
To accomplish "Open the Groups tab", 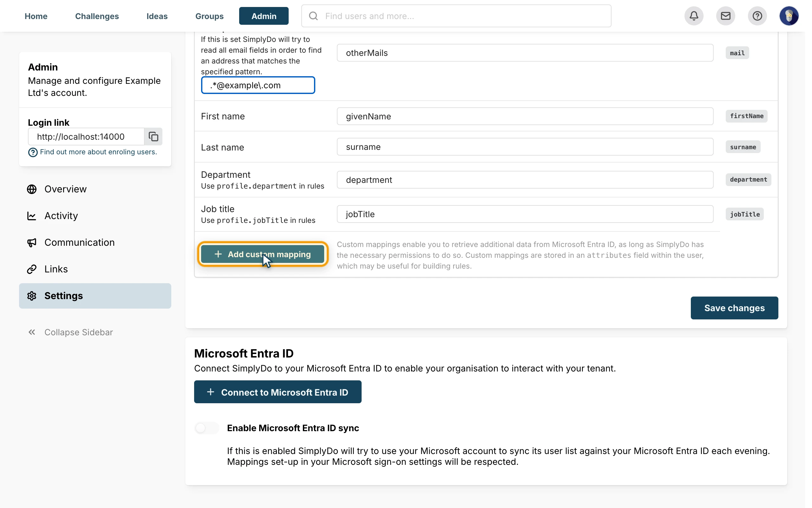I will pos(209,16).
